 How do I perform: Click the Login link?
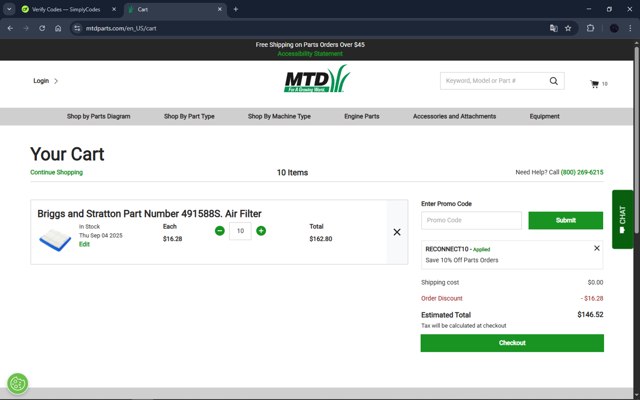click(x=41, y=81)
